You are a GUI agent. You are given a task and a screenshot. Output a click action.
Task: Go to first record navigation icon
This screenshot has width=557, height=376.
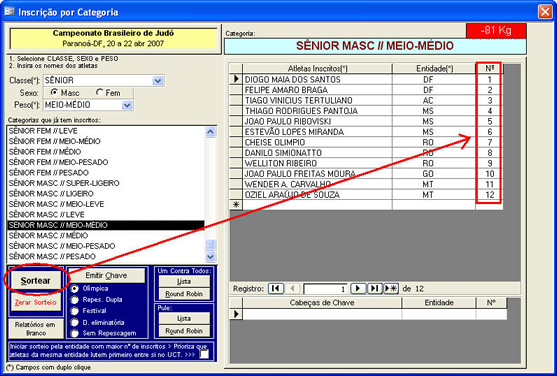276,289
